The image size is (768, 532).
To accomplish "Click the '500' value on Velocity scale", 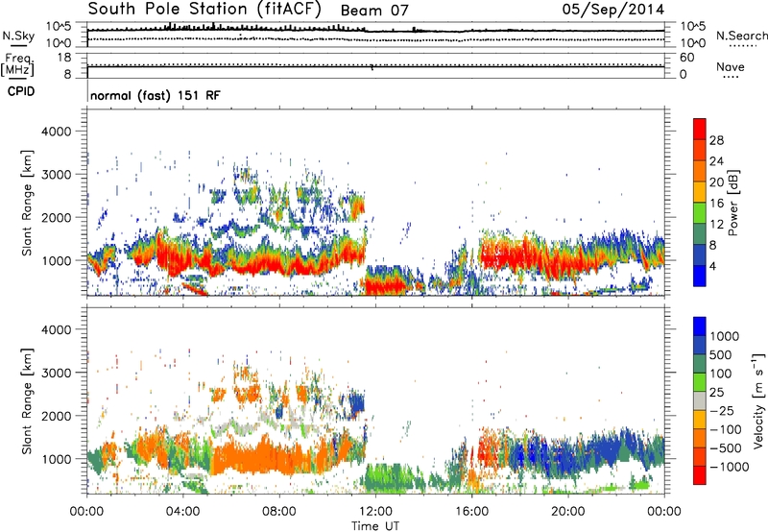I will 723,354.
